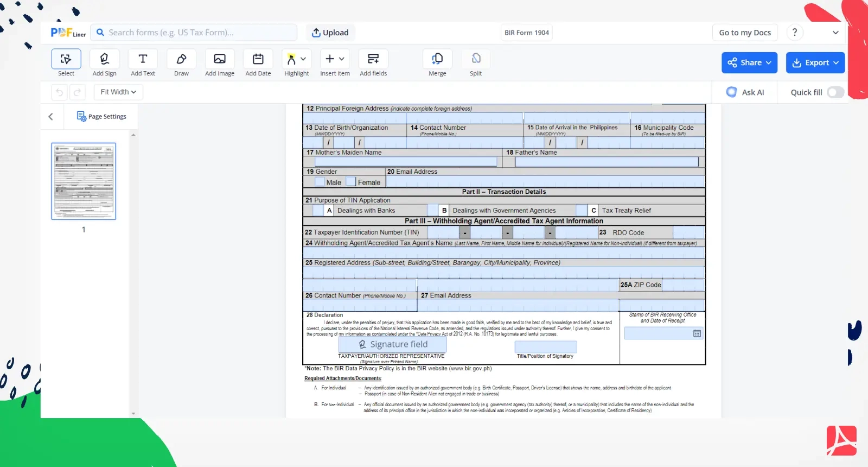Select the page 1 thumbnail
Viewport: 868px width, 467px height.
(x=84, y=181)
